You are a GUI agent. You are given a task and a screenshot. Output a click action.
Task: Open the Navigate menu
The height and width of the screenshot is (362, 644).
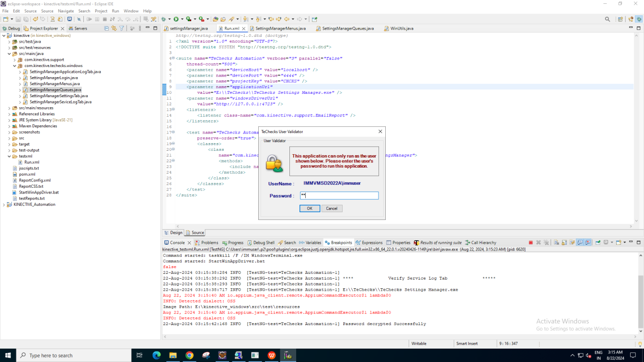[x=66, y=11]
